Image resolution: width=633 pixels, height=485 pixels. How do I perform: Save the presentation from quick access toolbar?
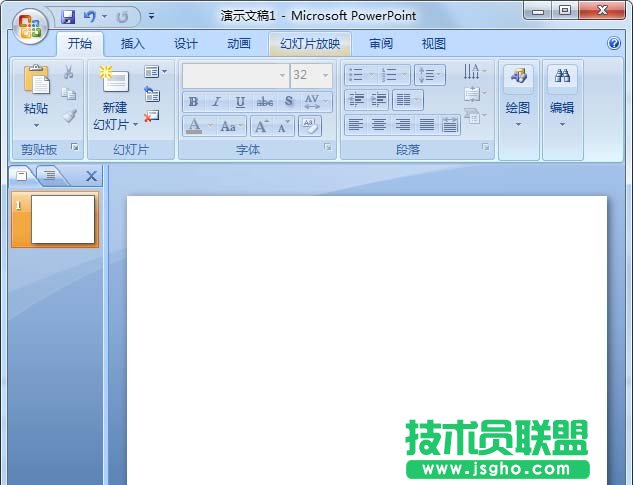[x=68, y=17]
